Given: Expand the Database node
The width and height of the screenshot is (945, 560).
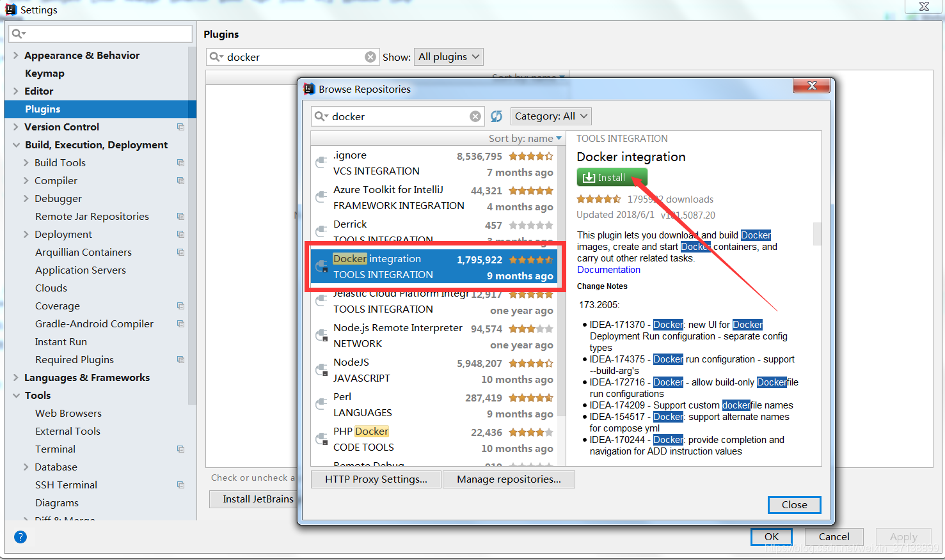Looking at the screenshot, I should tap(26, 467).
